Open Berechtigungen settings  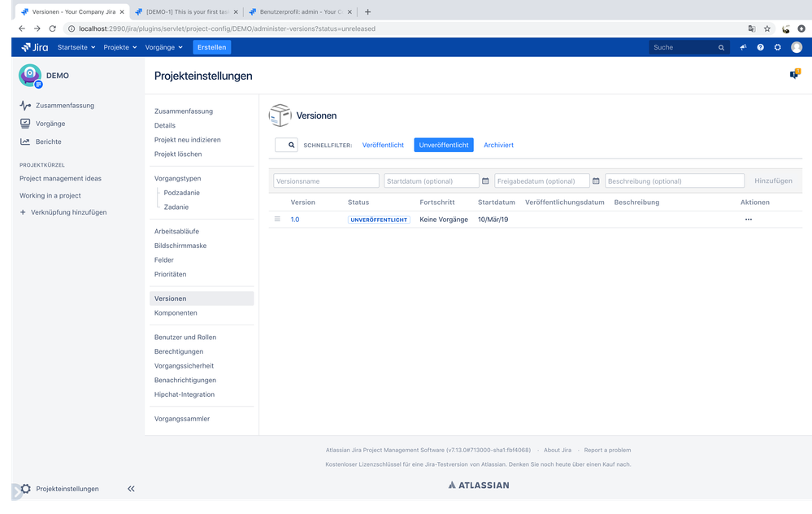[179, 351]
